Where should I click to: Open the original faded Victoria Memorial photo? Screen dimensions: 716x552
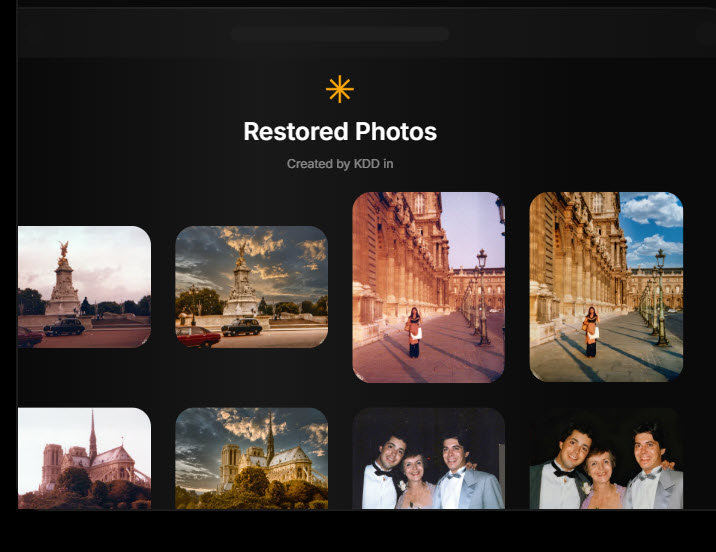[x=84, y=287]
